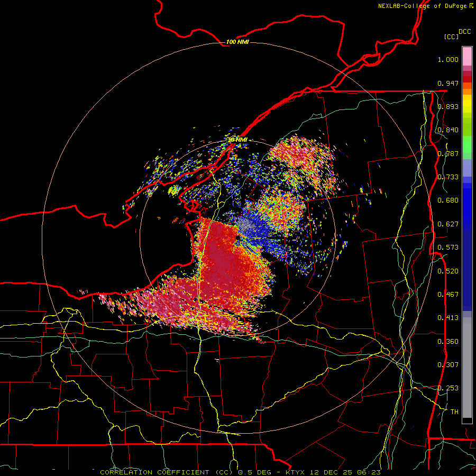
Task: Click the KTYX station identifier in caption
Action: (x=297, y=472)
